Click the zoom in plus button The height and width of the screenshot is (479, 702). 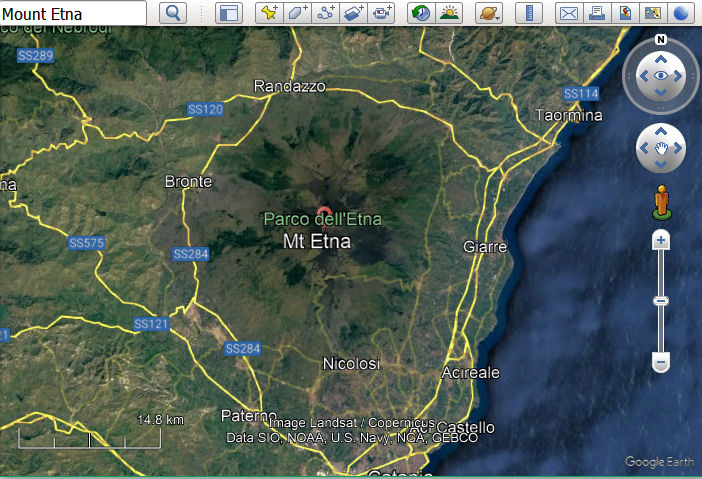660,241
